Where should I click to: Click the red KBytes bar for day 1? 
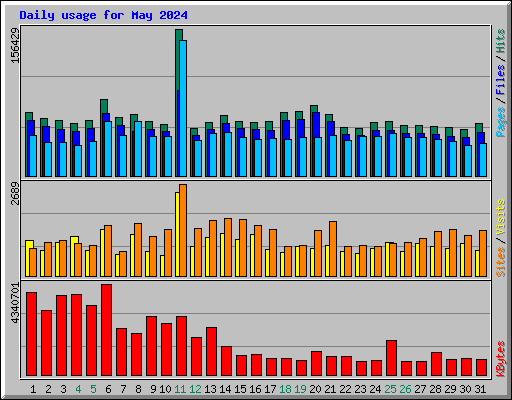(31, 334)
